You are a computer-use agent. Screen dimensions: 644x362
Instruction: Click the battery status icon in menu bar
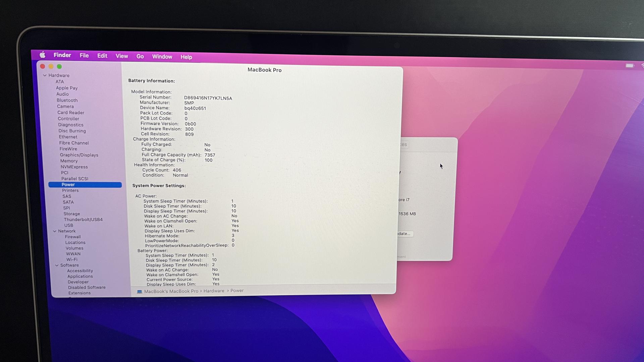click(630, 66)
